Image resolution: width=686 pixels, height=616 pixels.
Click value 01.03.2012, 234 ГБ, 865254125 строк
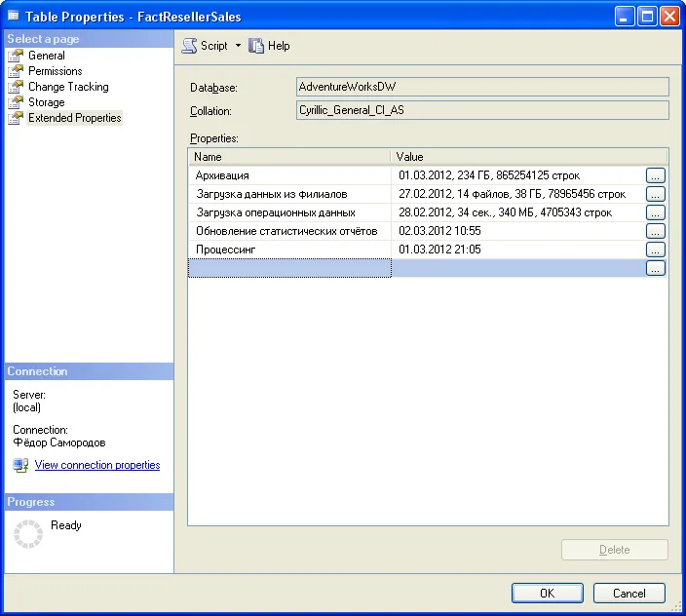pos(489,175)
